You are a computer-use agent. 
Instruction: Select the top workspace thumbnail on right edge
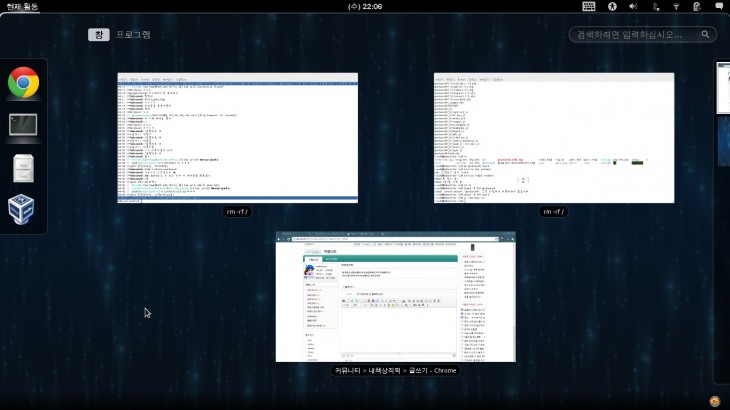[723, 112]
